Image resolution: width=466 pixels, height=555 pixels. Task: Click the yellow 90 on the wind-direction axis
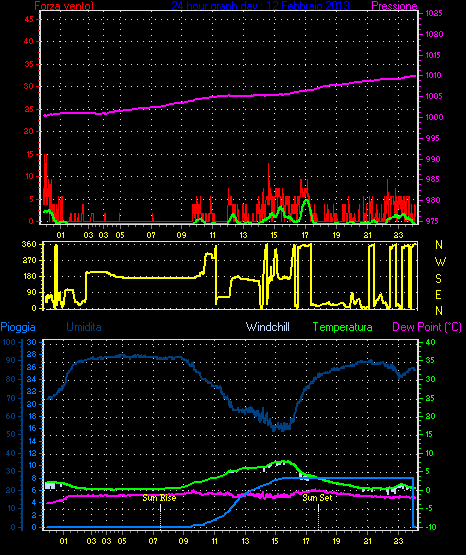coord(31,292)
